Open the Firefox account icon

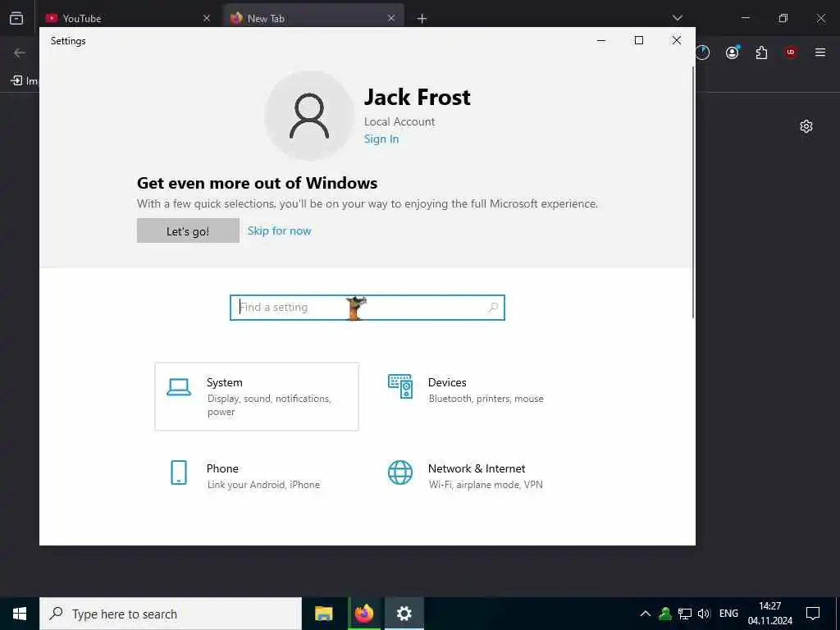click(733, 52)
